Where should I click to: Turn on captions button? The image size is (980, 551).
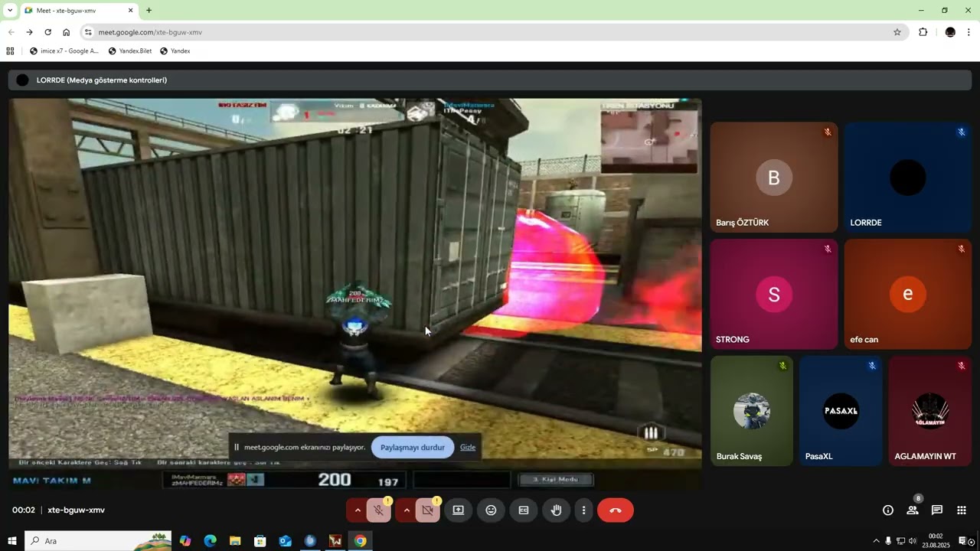524,510
